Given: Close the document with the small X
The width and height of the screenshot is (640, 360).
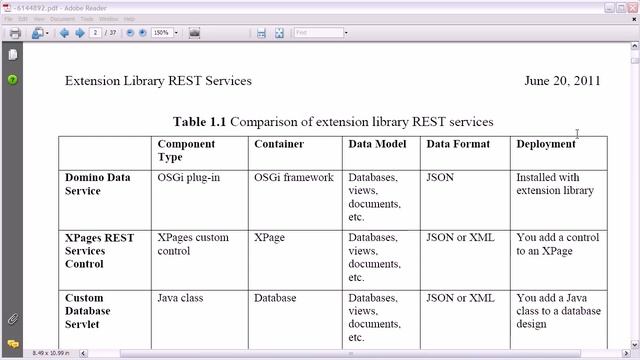Looking at the screenshot, I should [x=634, y=19].
